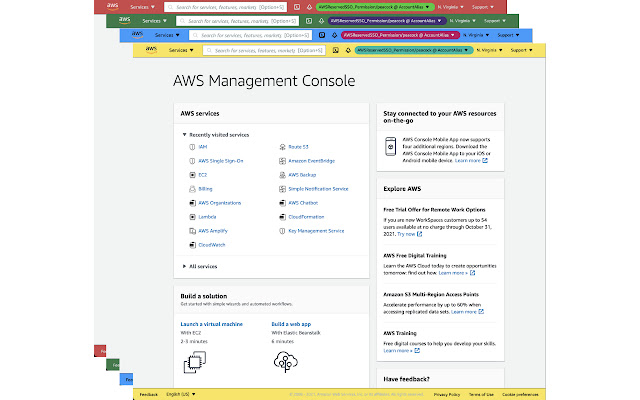Click the virtual machine chip illustration
The width and height of the screenshot is (640, 400).
coord(195,362)
